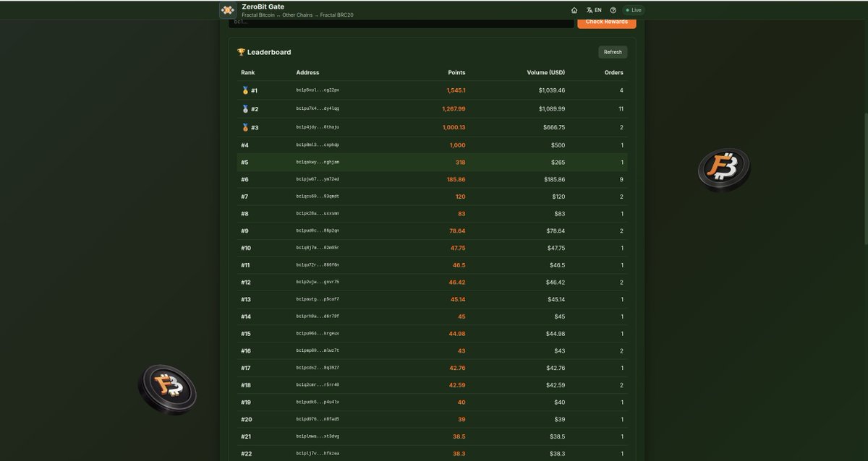This screenshot has height=461, width=868.
Task: Click points value 42.59
Action: coord(457,385)
